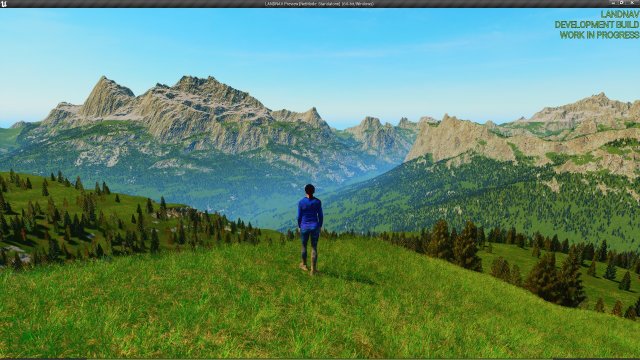The width and height of the screenshot is (640, 360).
Task: Maximize the LANDNAV Preview window
Action: tap(621, 2)
